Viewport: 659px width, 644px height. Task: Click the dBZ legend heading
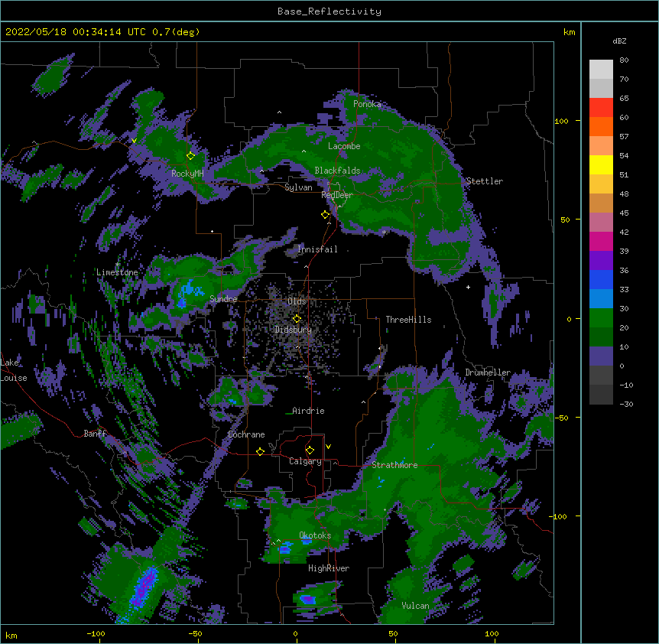619,41
